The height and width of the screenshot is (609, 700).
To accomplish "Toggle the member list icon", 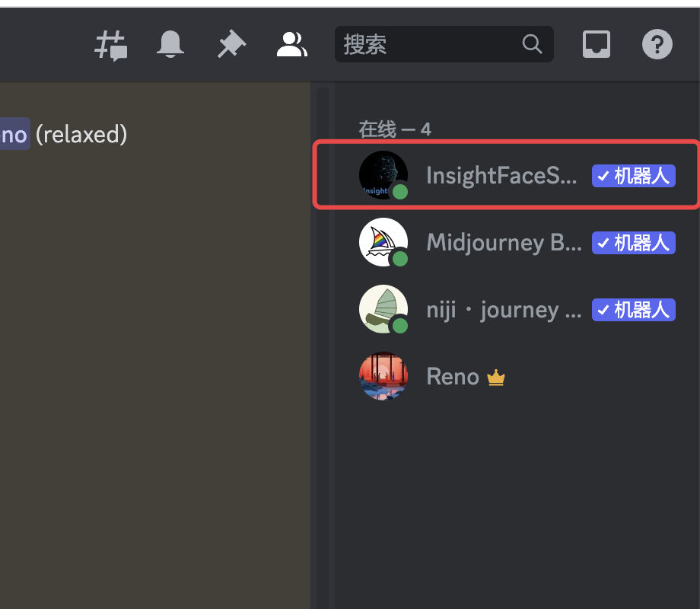I will (x=292, y=44).
